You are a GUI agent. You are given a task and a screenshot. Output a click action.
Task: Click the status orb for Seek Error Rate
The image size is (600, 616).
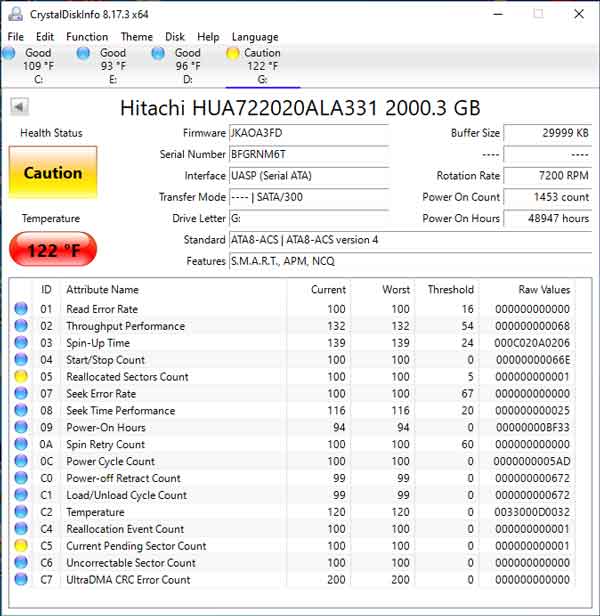tap(21, 393)
